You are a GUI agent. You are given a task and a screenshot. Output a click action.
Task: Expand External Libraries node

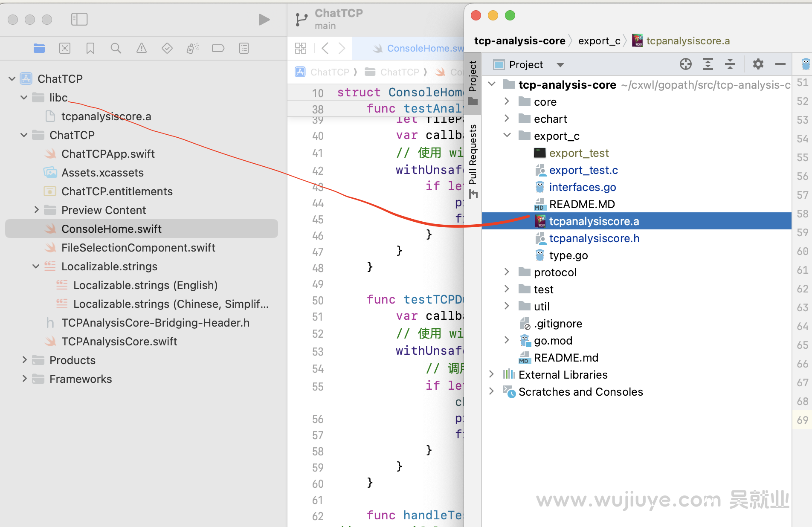(x=491, y=374)
